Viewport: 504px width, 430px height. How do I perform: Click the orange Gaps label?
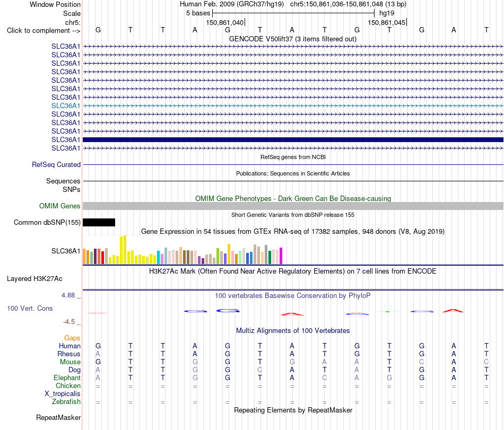point(72,338)
